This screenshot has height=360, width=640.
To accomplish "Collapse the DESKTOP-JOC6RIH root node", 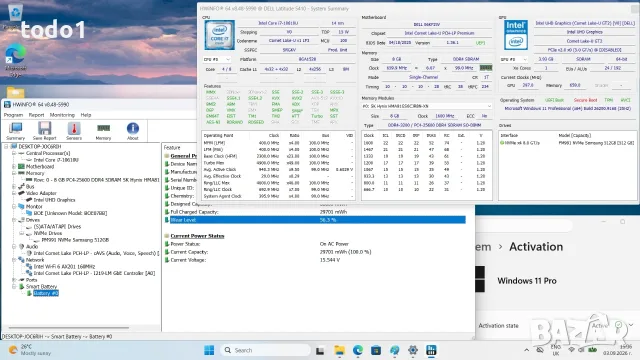I will (x=6, y=147).
